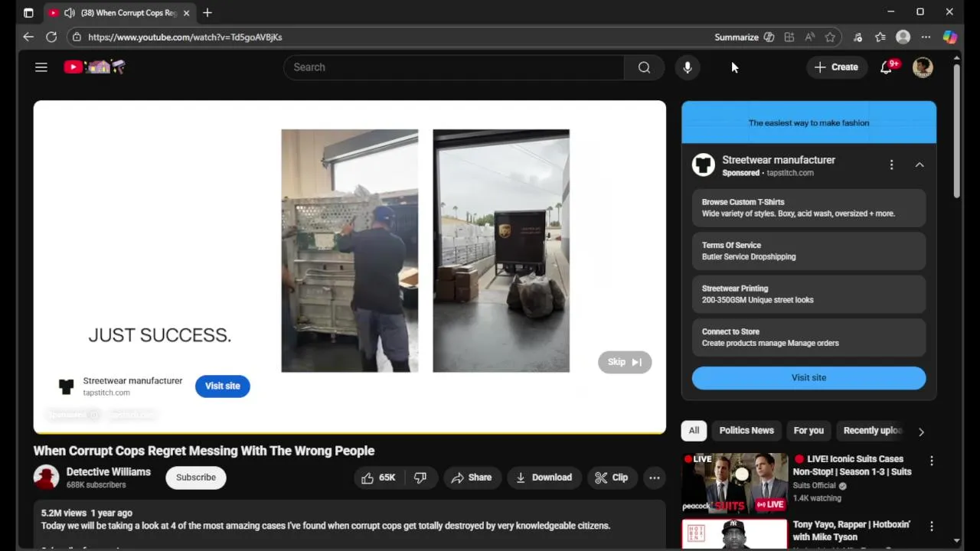Open Connect to Store ad link

pos(809,337)
